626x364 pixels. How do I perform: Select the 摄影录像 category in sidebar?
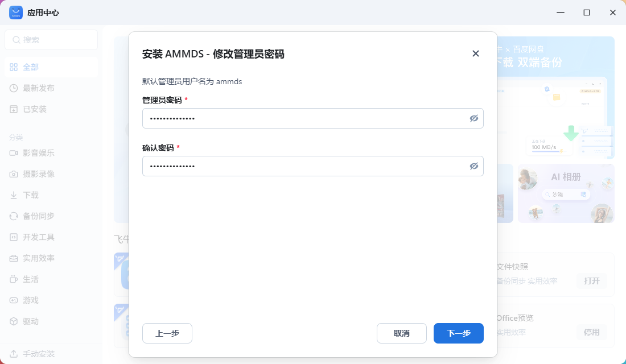click(13, 173)
